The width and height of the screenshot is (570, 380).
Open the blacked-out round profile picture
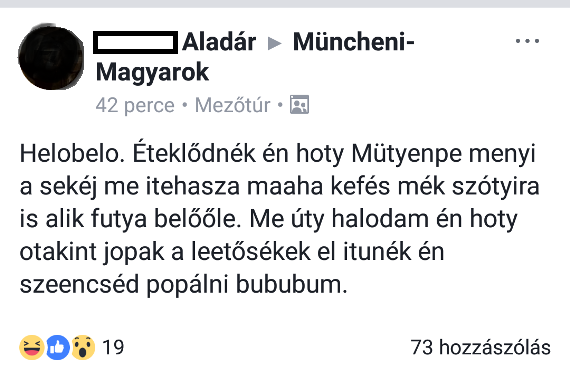point(51,57)
